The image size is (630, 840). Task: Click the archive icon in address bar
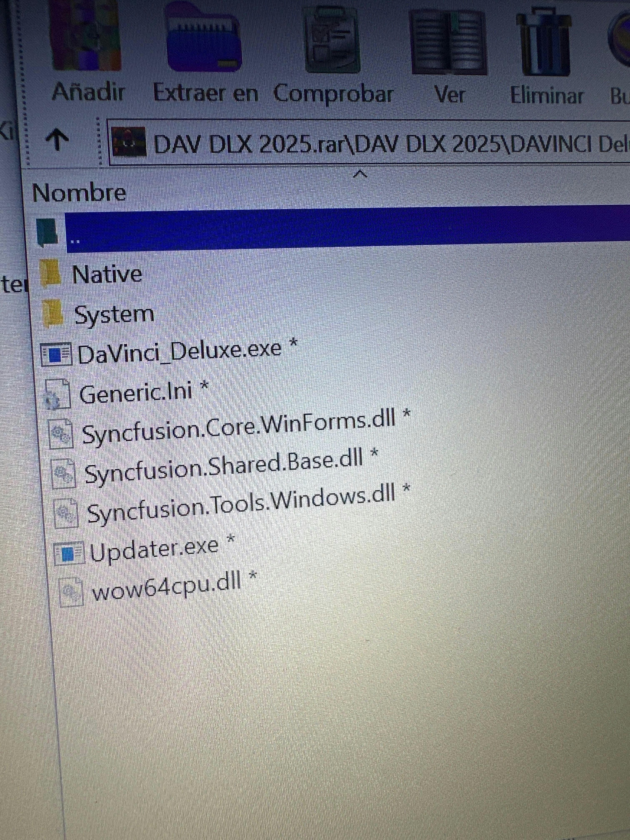pyautogui.click(x=130, y=142)
